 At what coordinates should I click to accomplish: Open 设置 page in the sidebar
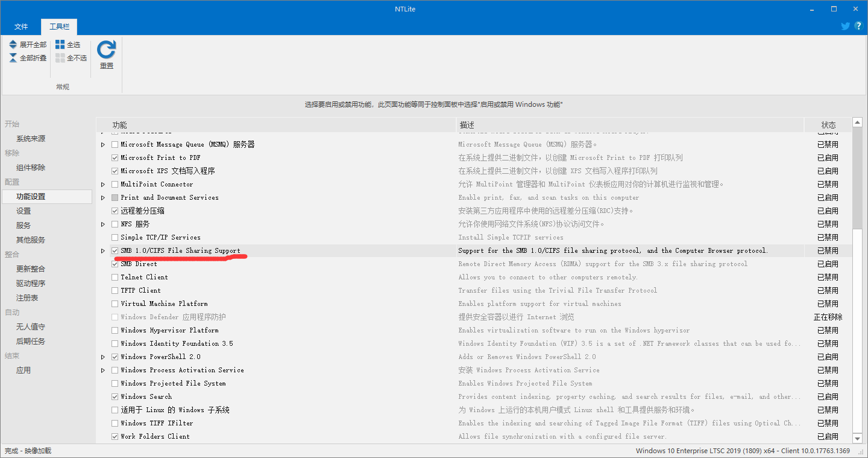(x=24, y=211)
